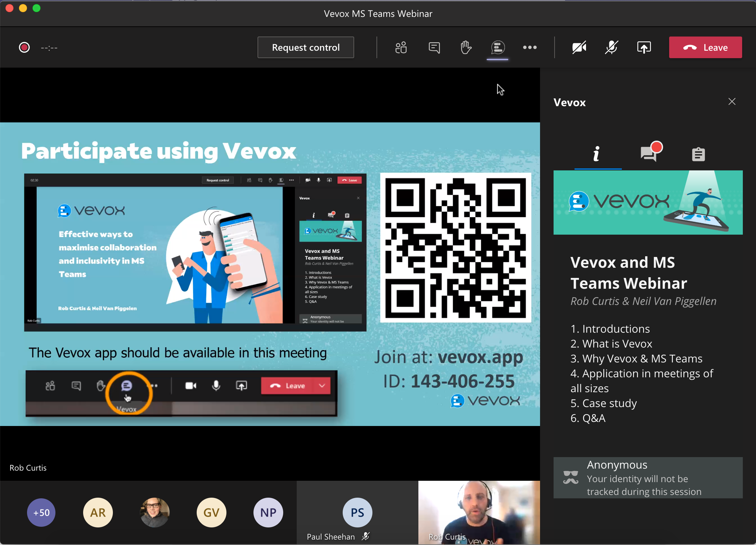Click the 'Vevox and MS Teams Webinar' heading
The width and height of the screenshot is (756, 545).
629,272
